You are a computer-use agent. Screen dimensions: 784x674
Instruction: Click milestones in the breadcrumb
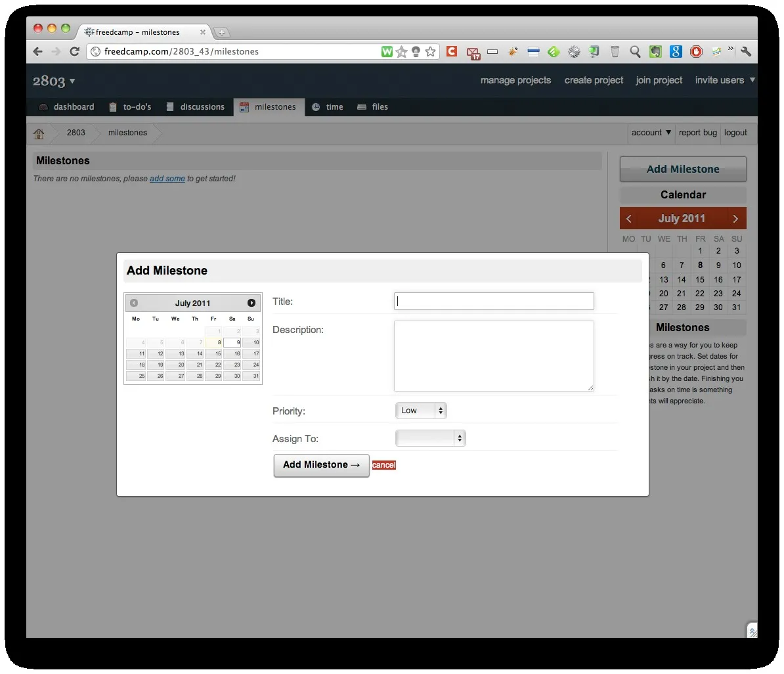tap(127, 133)
